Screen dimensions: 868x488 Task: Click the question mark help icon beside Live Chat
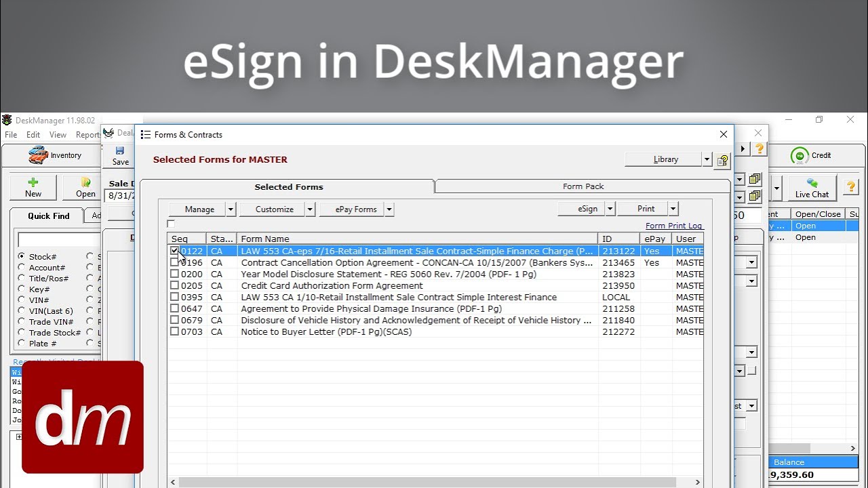[850, 187]
